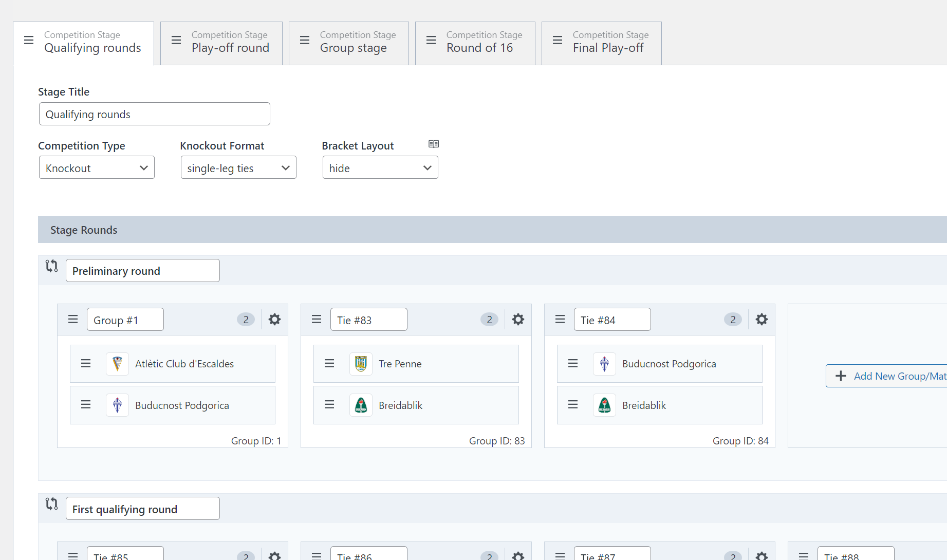Screen dimensions: 947x560
Task: Click drag handle of Breidablik in Tie #83
Action: point(329,405)
